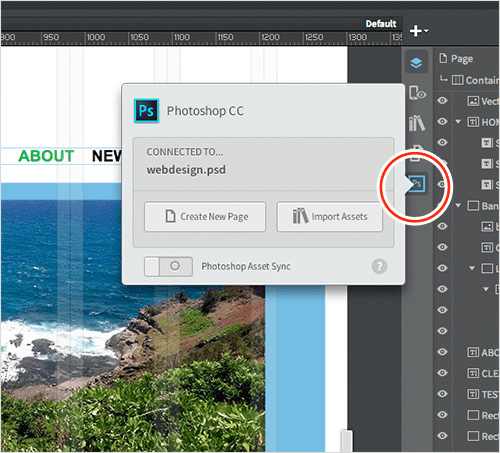Click the box icon of the Ban container

coord(473,206)
